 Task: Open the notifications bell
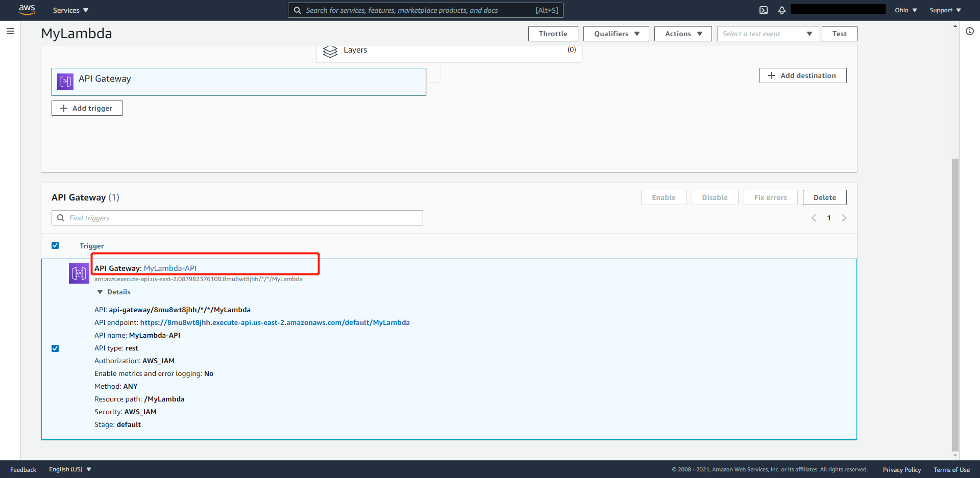pos(781,10)
